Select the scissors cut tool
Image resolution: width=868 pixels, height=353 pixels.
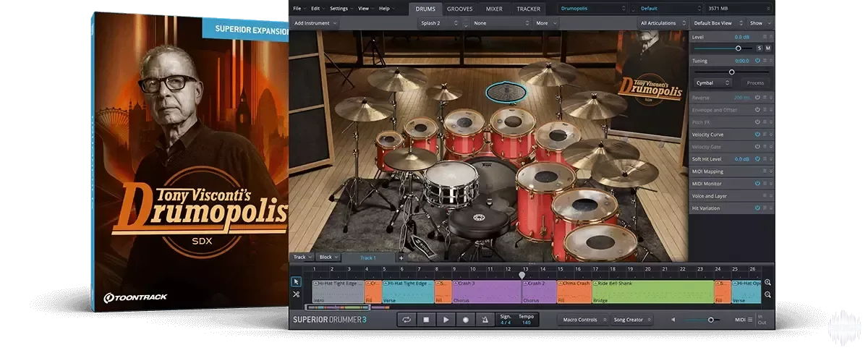pyautogui.click(x=297, y=294)
